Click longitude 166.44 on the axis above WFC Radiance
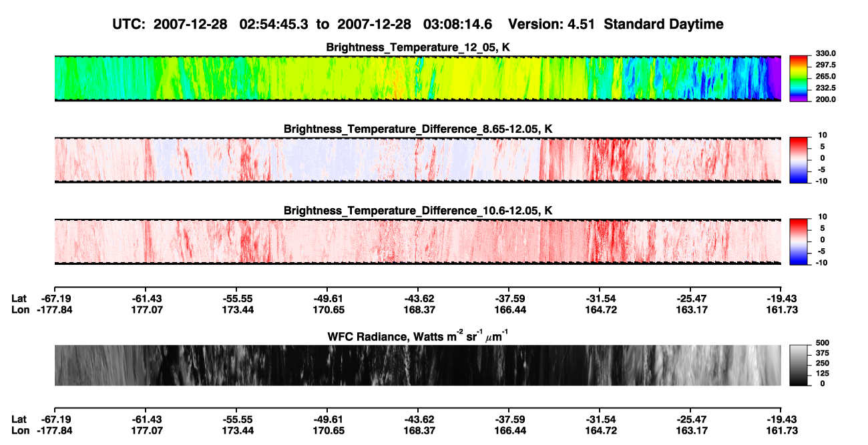 tap(509, 310)
